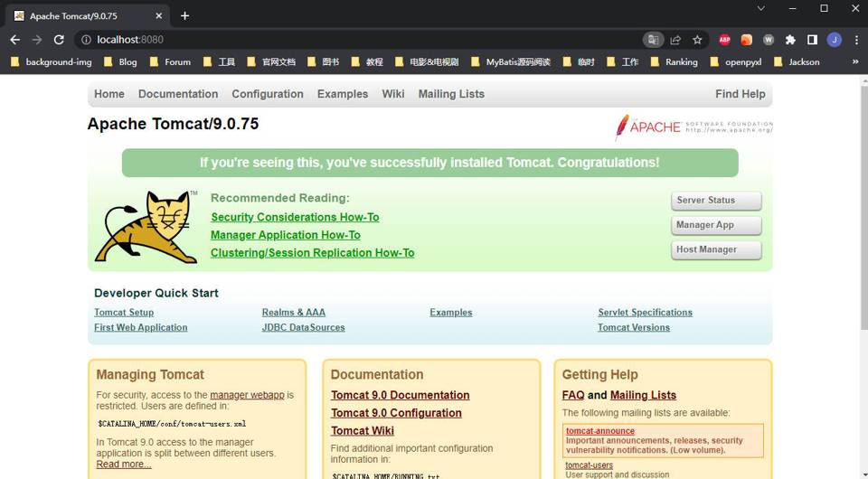Image resolution: width=868 pixels, height=479 pixels.
Task: Open a new browser tab
Action: point(184,15)
